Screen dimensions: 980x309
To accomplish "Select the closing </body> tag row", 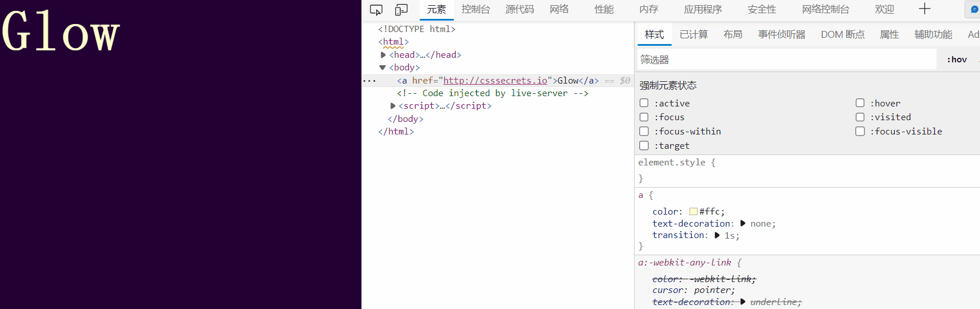I will (x=405, y=119).
